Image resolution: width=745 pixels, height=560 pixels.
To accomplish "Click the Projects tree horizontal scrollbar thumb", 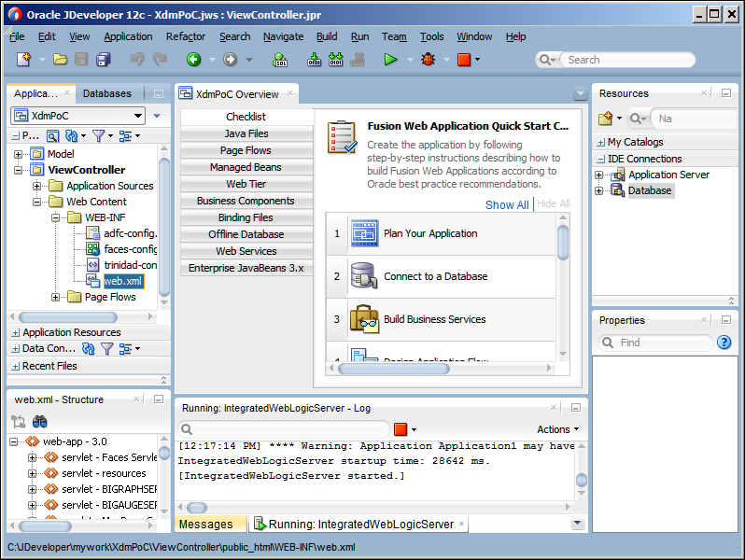I will pos(67,317).
